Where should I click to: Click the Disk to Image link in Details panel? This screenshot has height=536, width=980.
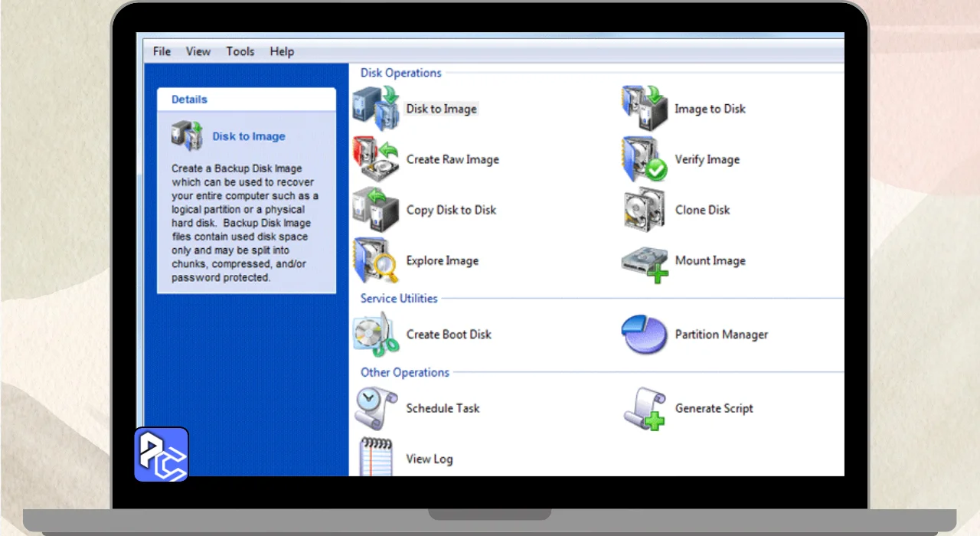click(x=249, y=136)
